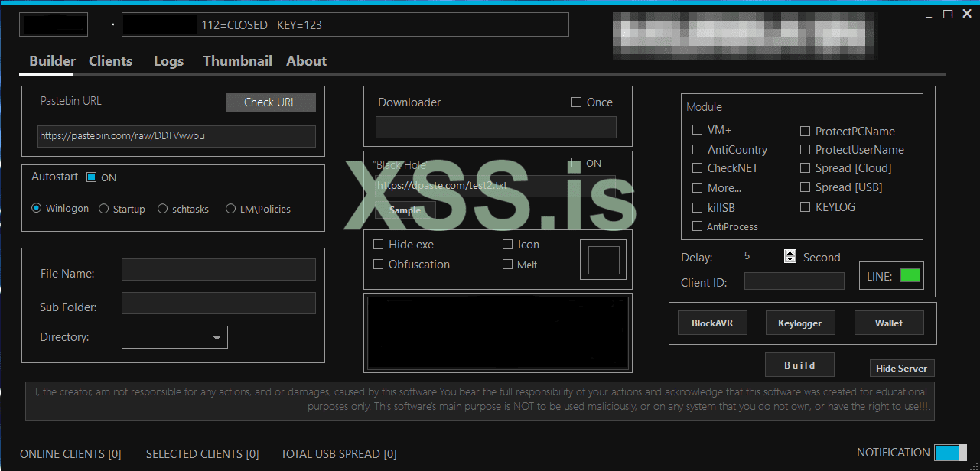Select the Startup radio option
The height and width of the screenshot is (471, 980).
coord(104,209)
